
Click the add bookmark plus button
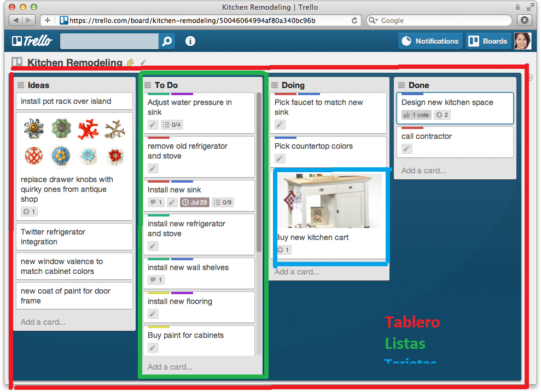click(47, 20)
